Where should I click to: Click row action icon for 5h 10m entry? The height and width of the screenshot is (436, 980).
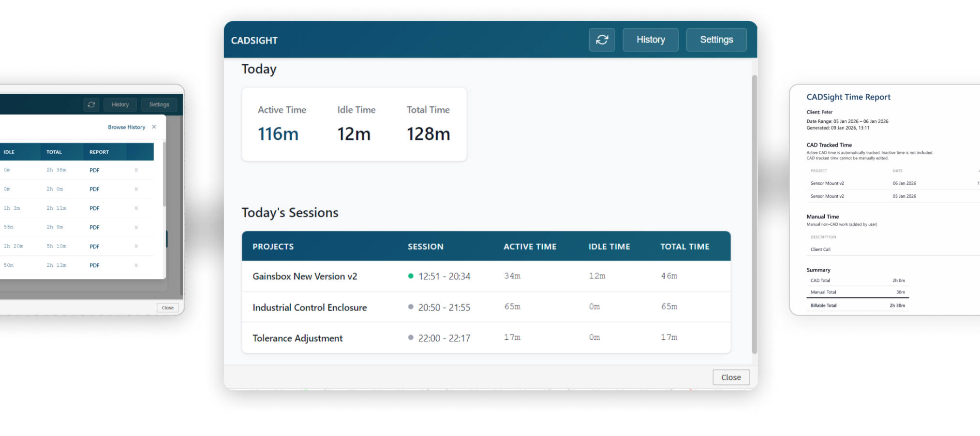136,247
